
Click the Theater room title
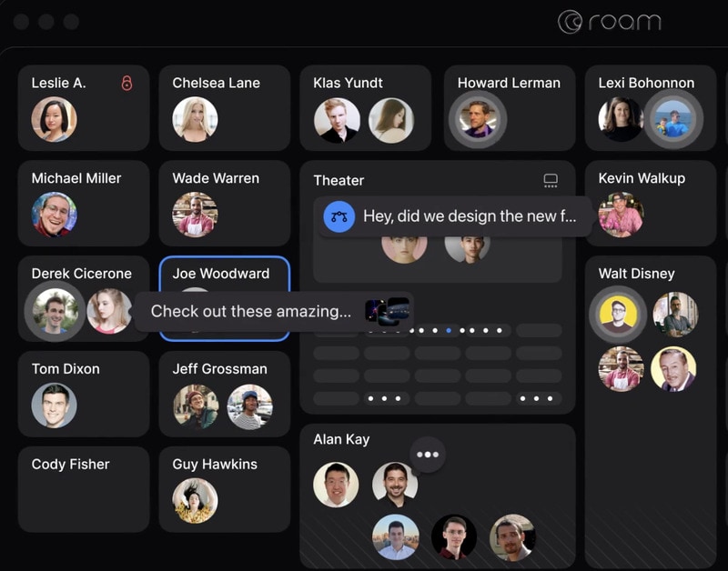[x=339, y=181]
